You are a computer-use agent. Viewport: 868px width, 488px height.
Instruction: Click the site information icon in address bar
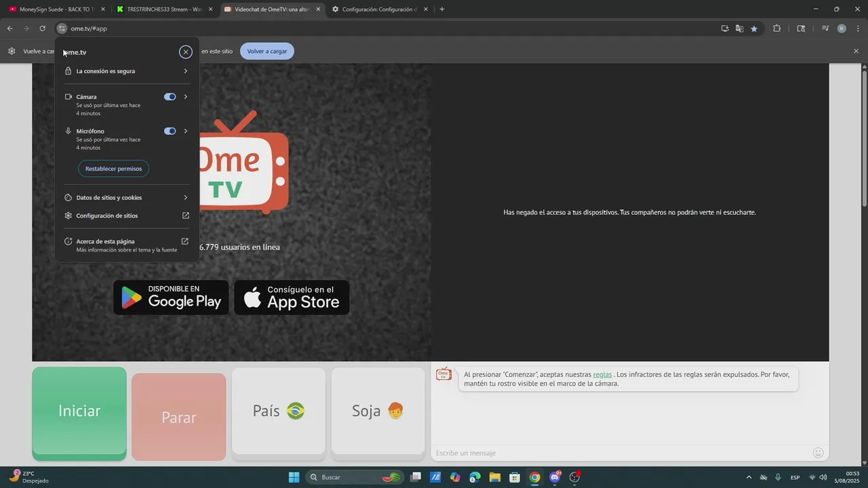tap(62, 28)
